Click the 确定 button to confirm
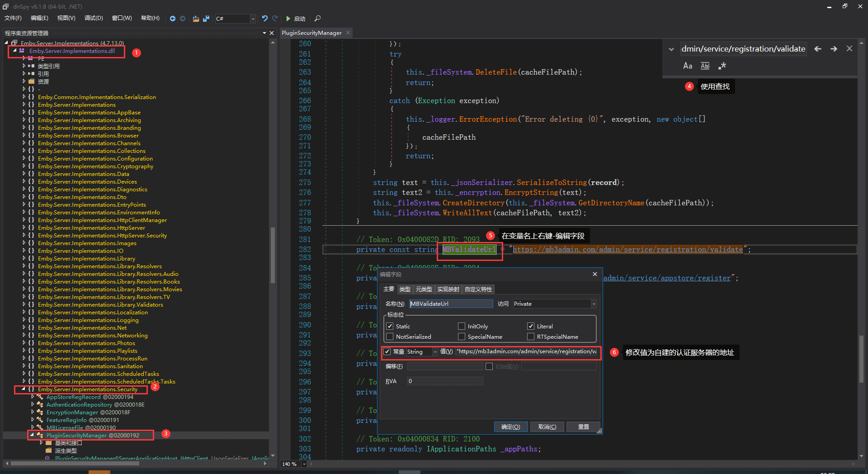Image resolution: width=868 pixels, height=474 pixels. pyautogui.click(x=510, y=427)
